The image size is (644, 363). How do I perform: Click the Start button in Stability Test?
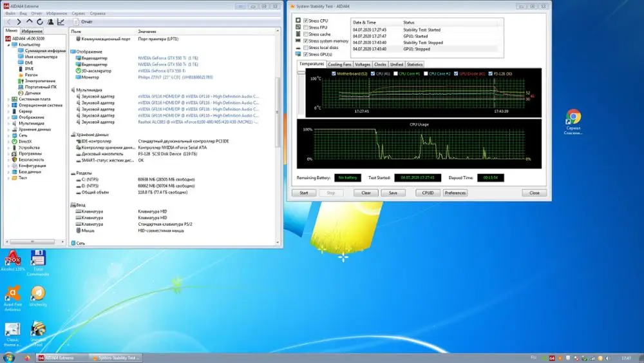click(x=304, y=193)
